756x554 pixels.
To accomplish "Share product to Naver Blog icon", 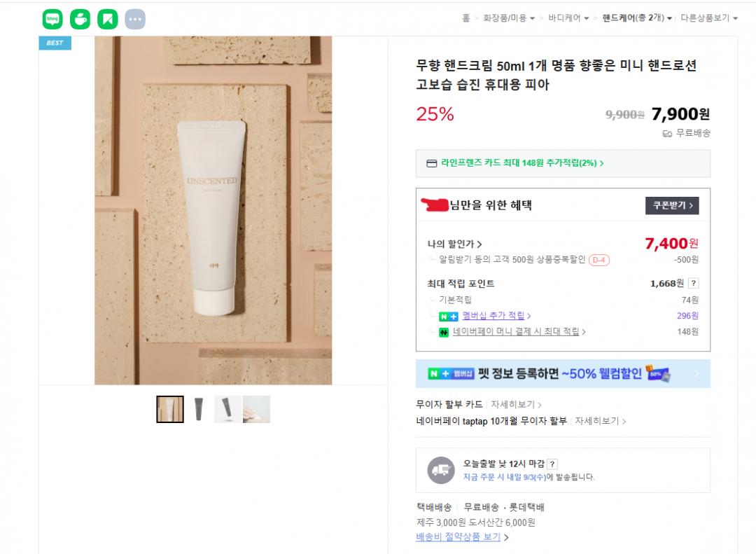I will point(52,19).
